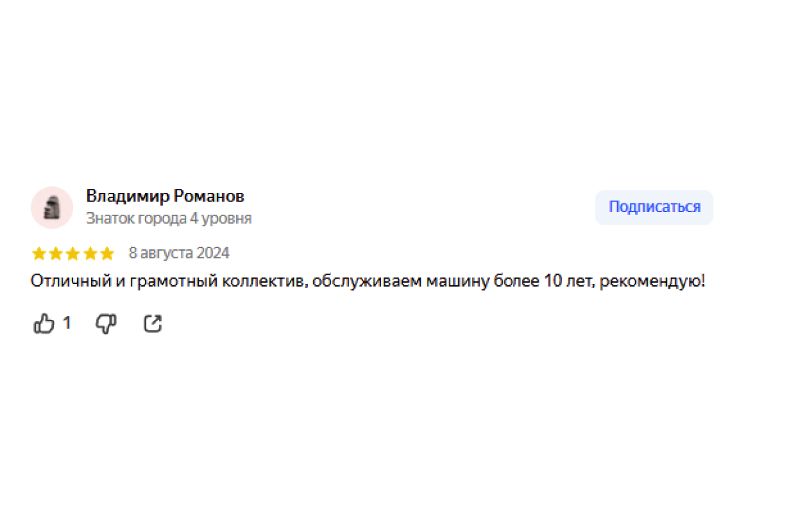798x532 pixels.
Task: Dislike the review with thumbs down icon
Action: click(x=106, y=324)
